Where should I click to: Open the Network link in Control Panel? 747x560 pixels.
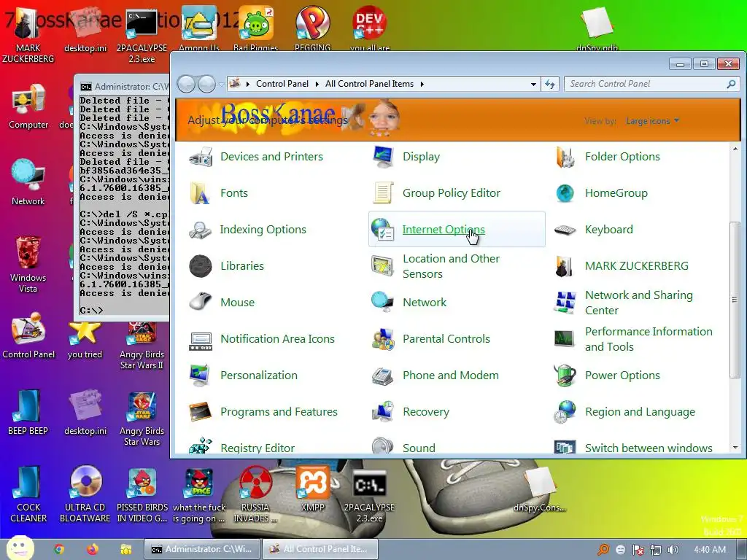coord(425,303)
